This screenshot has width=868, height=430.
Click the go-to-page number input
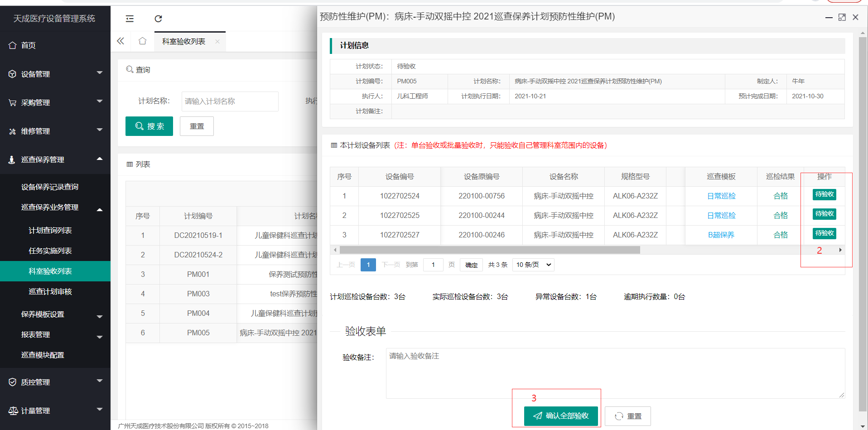pos(433,265)
